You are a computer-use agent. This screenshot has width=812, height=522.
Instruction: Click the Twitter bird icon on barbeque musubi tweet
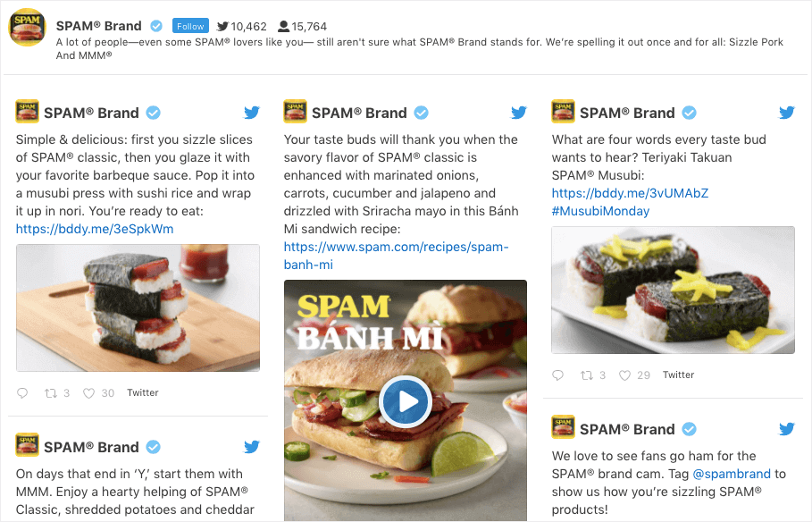pyautogui.click(x=252, y=113)
